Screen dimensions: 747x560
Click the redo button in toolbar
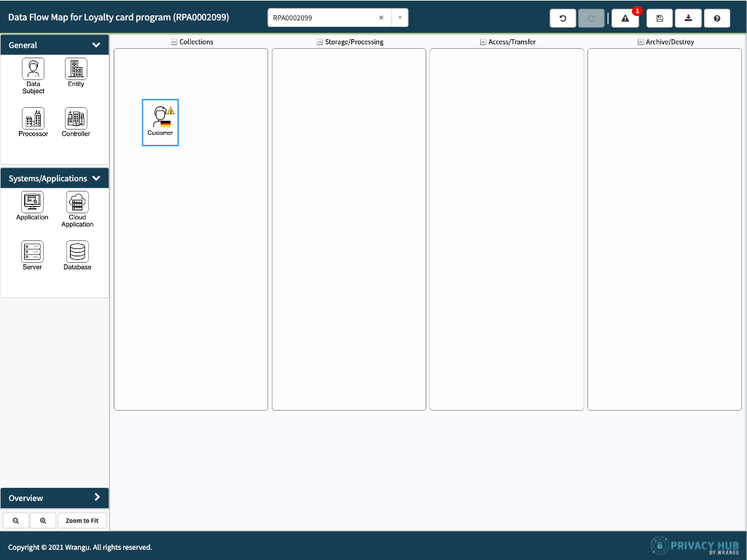coord(591,18)
